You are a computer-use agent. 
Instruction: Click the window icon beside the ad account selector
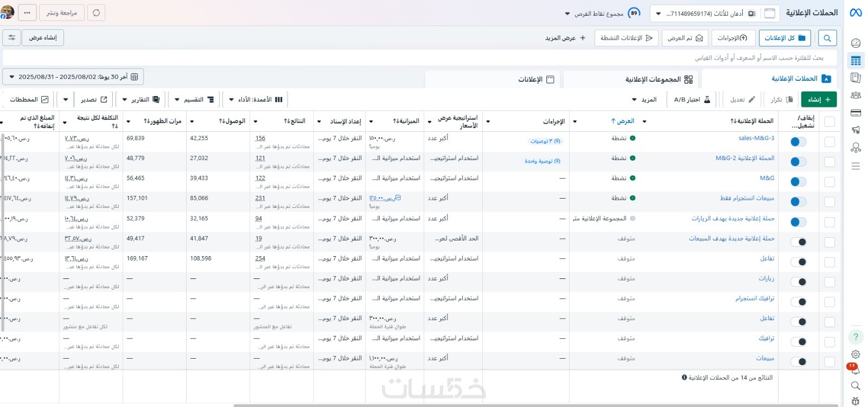pyautogui.click(x=770, y=13)
